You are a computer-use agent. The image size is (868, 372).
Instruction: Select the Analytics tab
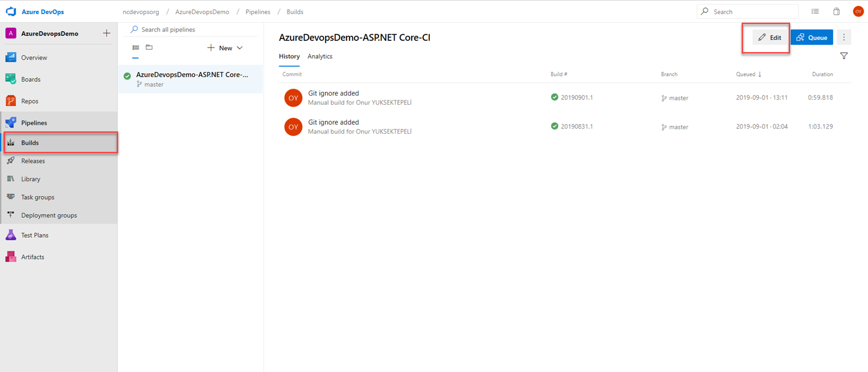320,56
